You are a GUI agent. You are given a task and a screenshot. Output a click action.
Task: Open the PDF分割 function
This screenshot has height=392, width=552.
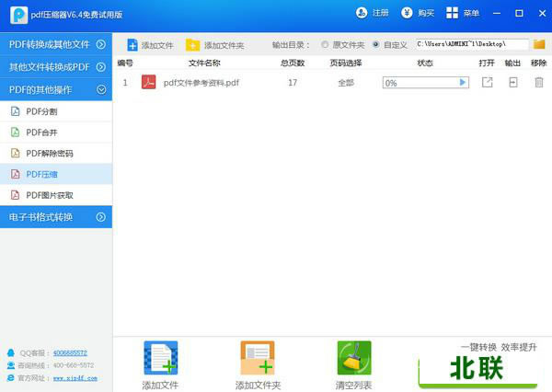coord(56,111)
